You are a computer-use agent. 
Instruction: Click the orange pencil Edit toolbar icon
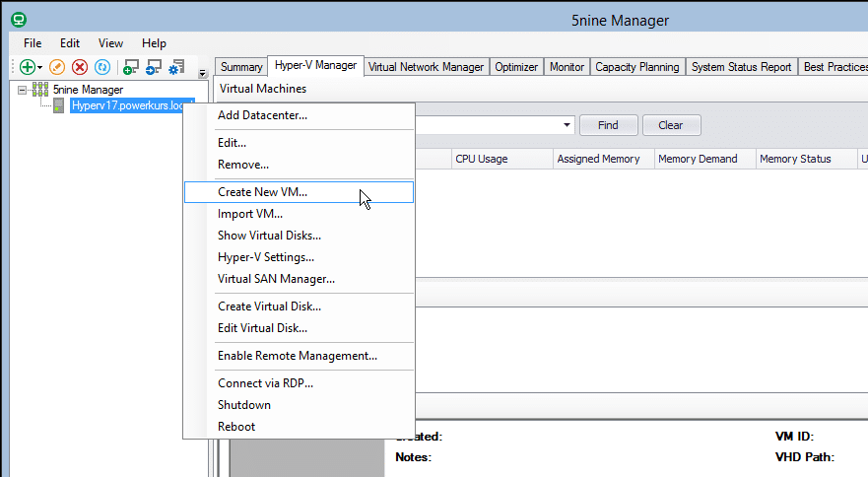(57, 67)
